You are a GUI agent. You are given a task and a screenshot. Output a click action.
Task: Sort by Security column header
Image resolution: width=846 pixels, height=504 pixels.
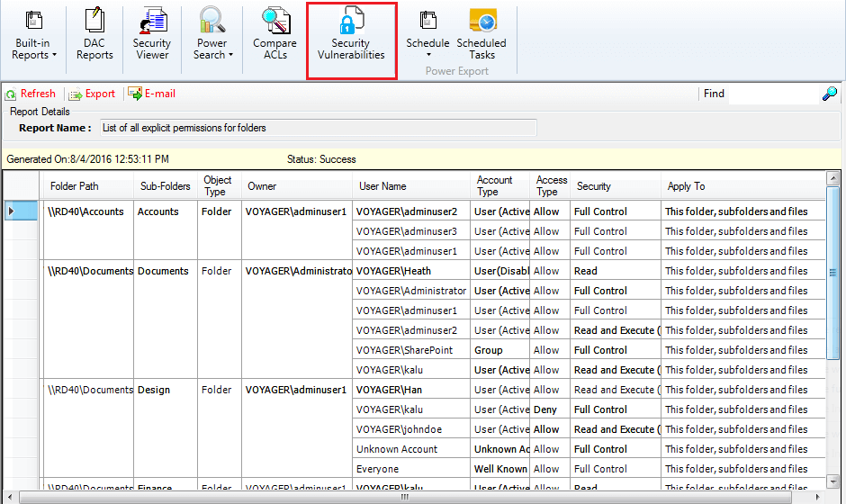click(x=616, y=186)
